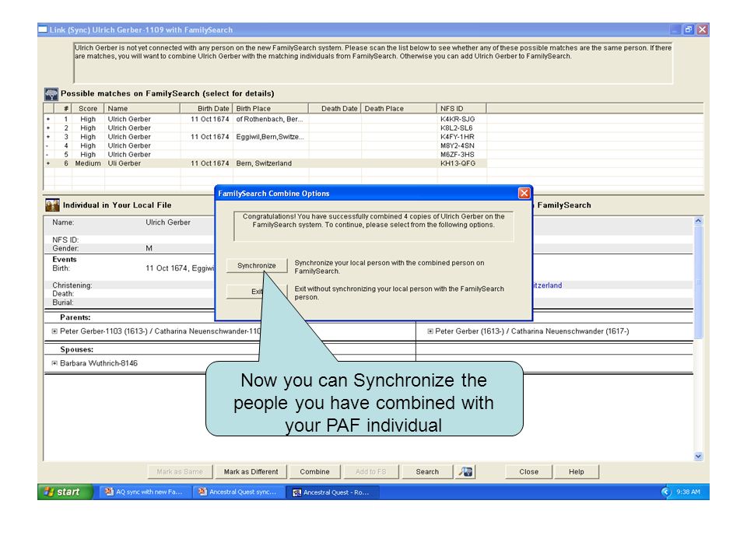747x560 pixels.
Task: Click the 9:38 AM taskbar clock
Action: pos(688,492)
